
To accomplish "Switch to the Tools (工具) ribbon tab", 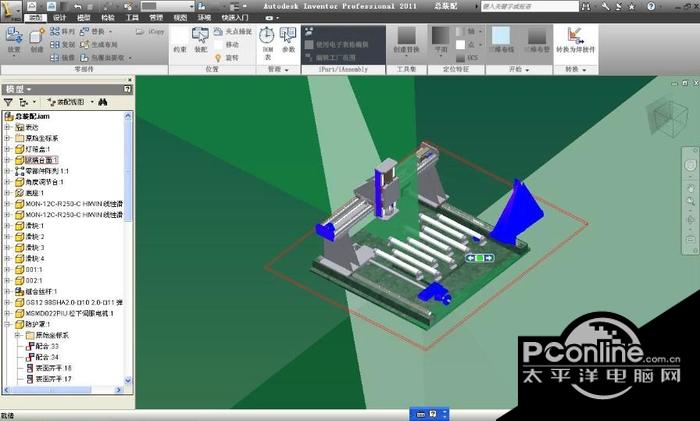I will 132,18.
